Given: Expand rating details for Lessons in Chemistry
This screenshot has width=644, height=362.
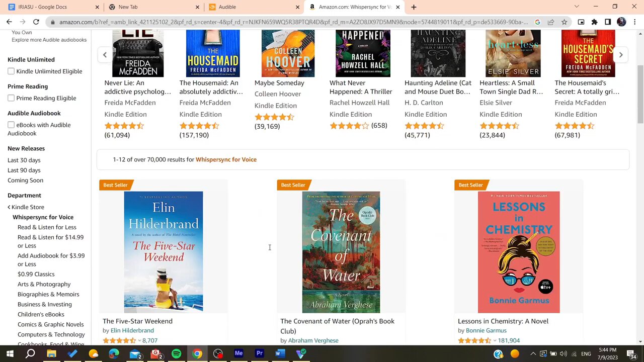Looking at the screenshot, I should pyautogui.click(x=495, y=341).
